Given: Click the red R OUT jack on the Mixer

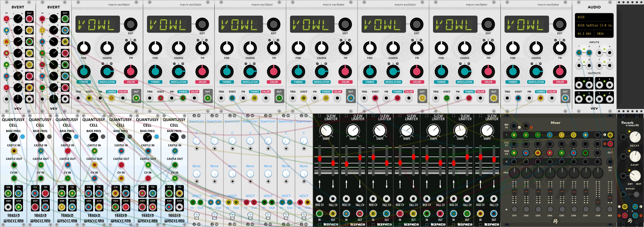Looking at the screenshot, I should (x=610, y=144).
